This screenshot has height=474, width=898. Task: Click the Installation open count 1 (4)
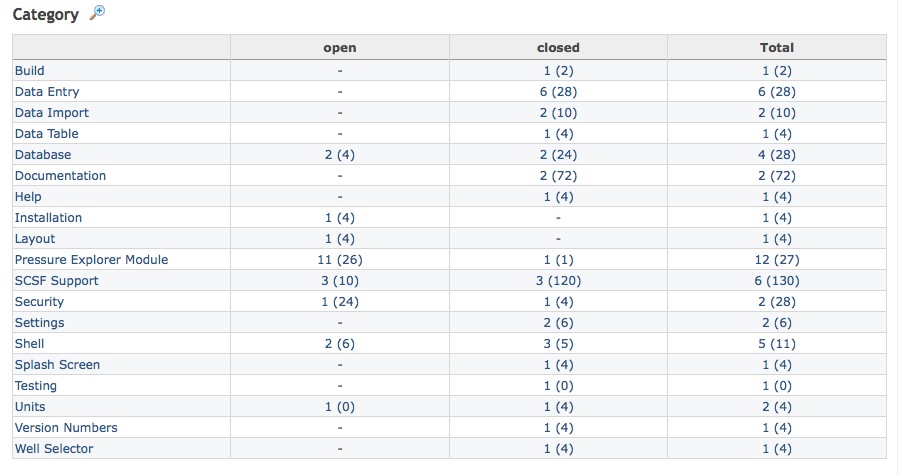tap(340, 218)
